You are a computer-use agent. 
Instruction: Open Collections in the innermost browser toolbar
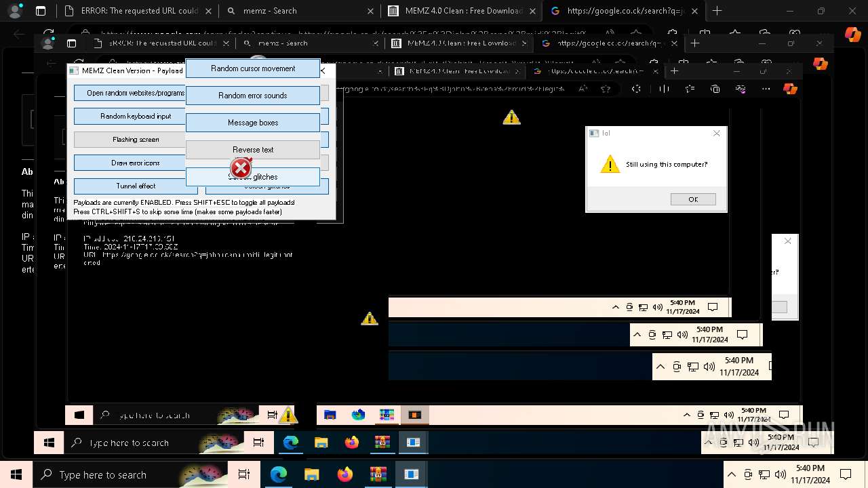click(715, 89)
